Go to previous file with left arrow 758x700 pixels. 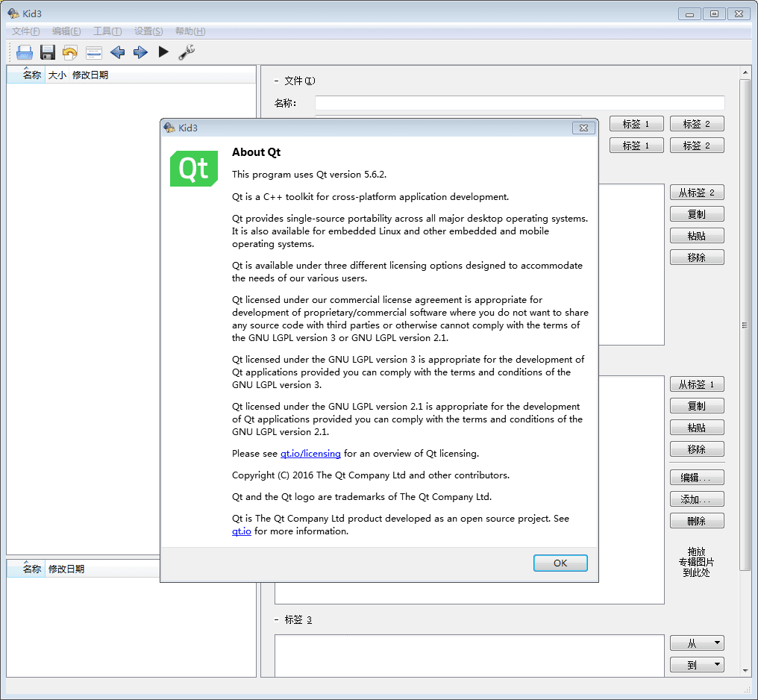[x=117, y=52]
